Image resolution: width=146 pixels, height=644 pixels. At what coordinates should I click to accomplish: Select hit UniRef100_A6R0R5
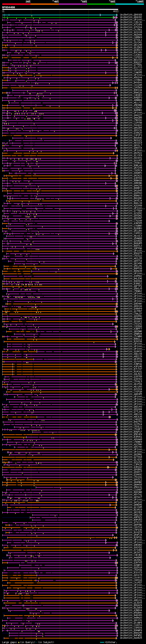(x=131, y=395)
